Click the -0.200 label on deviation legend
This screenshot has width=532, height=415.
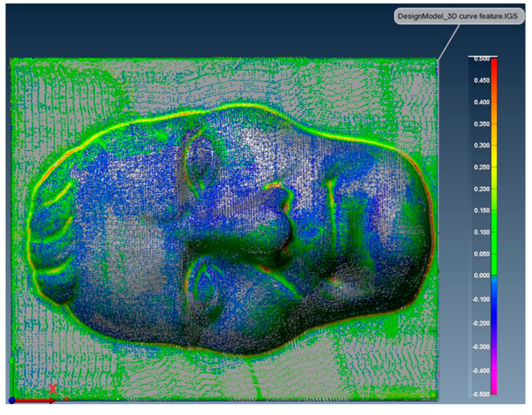[x=481, y=323]
